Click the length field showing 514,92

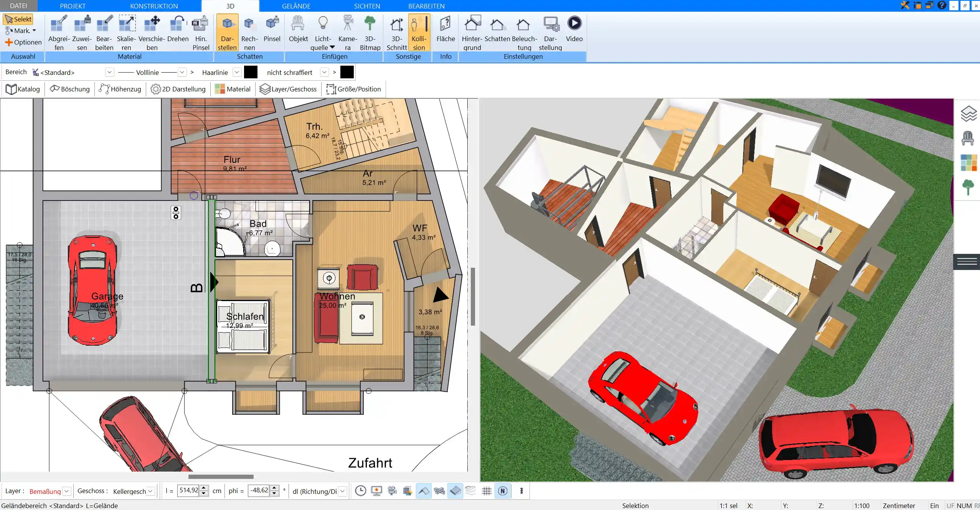point(189,490)
